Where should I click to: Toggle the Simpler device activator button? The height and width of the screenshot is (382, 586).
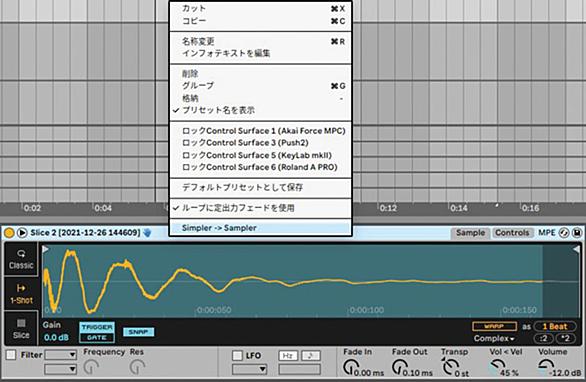pyautogui.click(x=9, y=233)
